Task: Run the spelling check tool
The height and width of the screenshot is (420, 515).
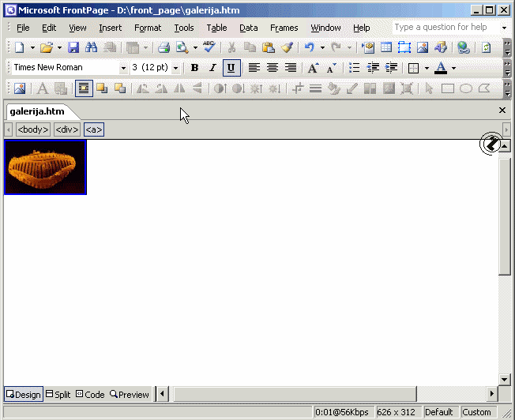Action: (209, 47)
